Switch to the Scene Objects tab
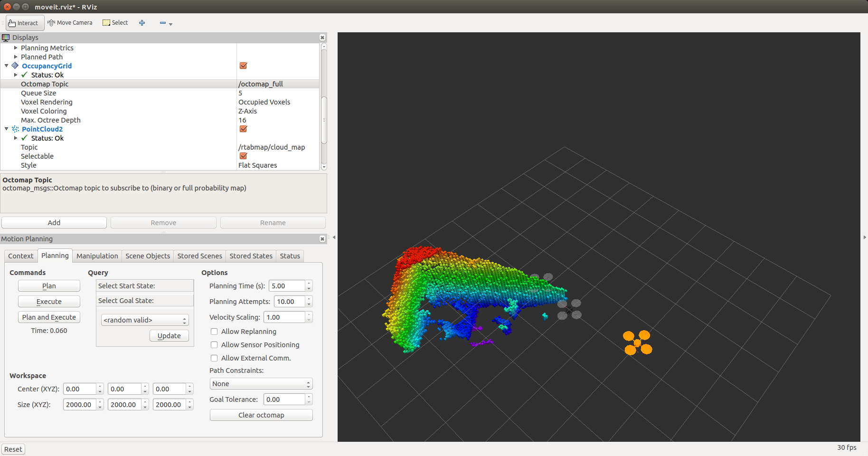This screenshot has width=868, height=456. pyautogui.click(x=147, y=256)
